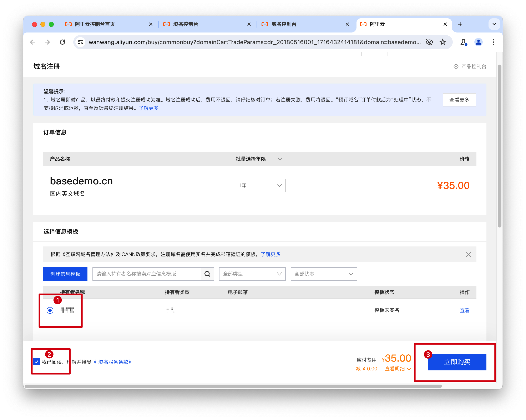Viewport: 526px width, 420px height.
Task: Click 创建信息模板 button
Action: point(65,274)
